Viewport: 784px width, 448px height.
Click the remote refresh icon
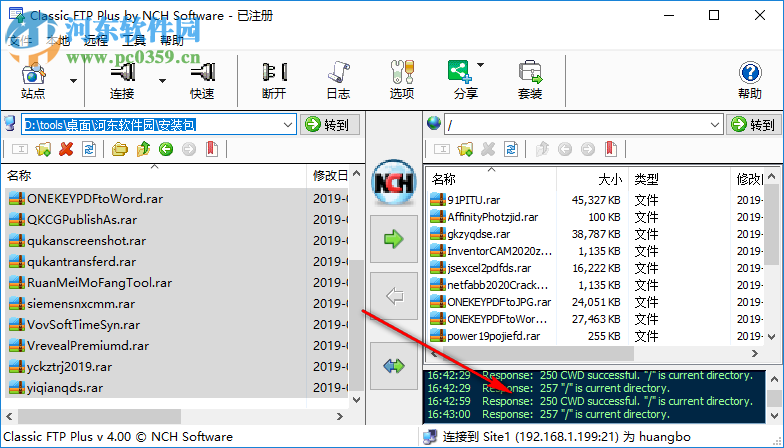(511, 149)
